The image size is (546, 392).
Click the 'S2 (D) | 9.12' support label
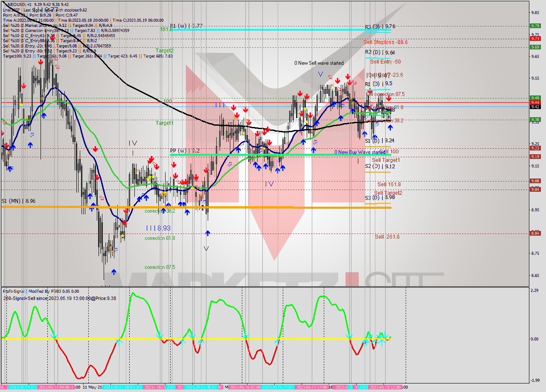tap(380, 167)
